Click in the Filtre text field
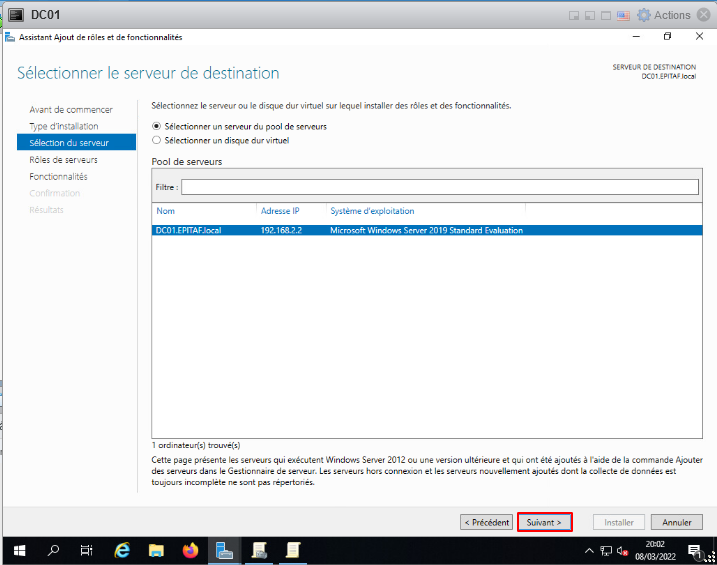This screenshot has height=565, width=717. tap(439, 187)
